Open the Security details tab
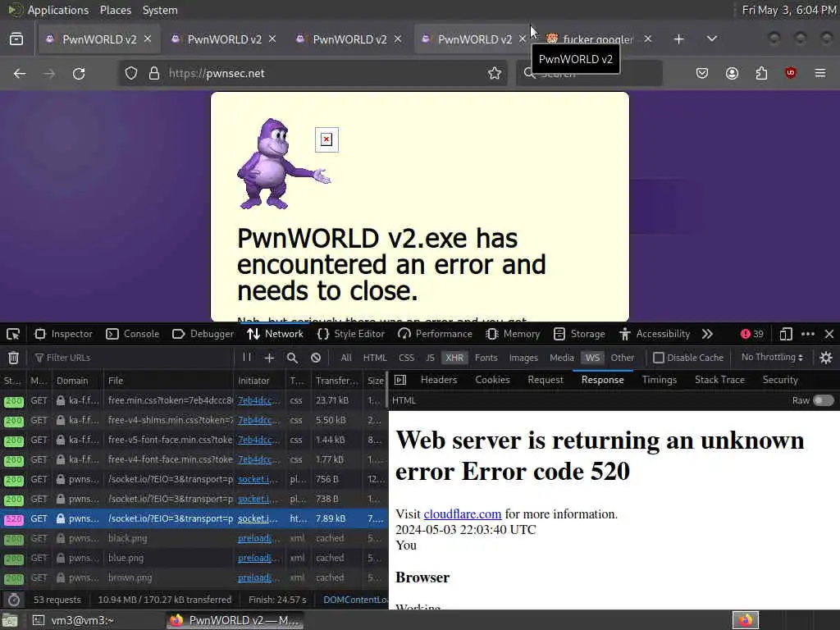 [780, 380]
